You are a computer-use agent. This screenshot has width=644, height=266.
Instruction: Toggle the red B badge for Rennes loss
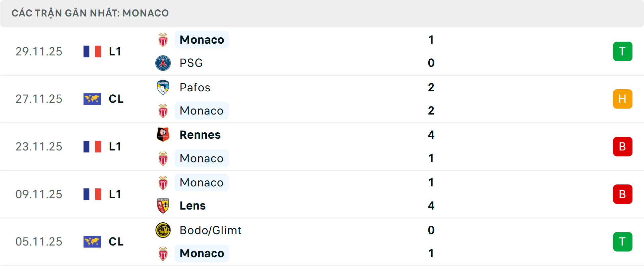click(x=623, y=146)
